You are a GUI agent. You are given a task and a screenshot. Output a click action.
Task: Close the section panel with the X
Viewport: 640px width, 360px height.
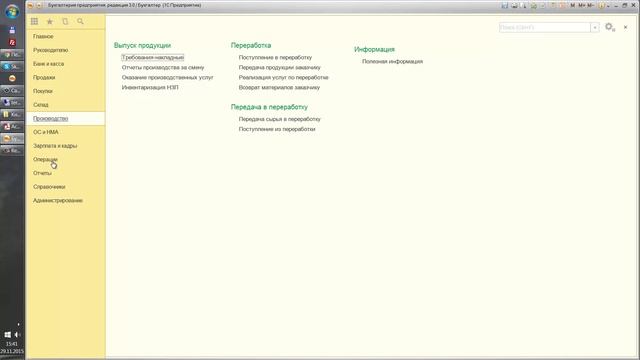click(625, 27)
